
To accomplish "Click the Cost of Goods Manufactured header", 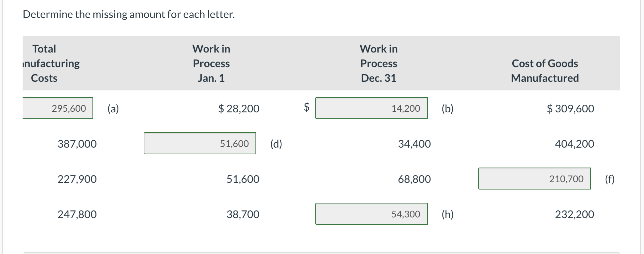I will 545,70.
